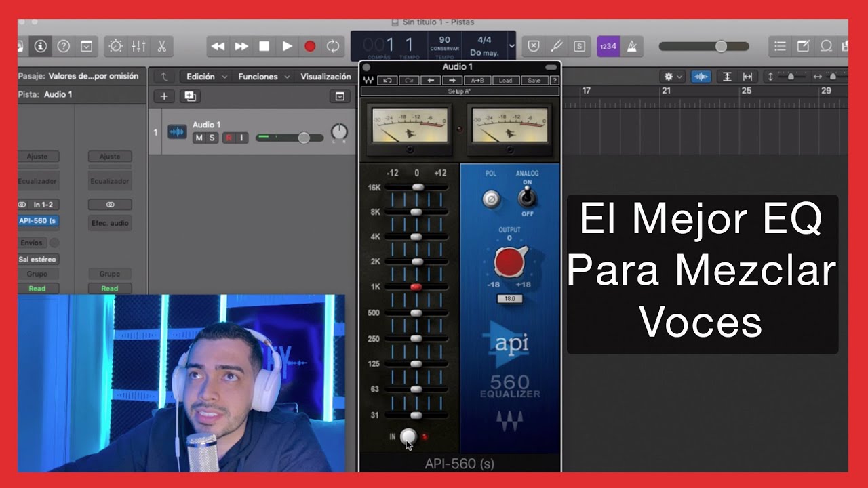Click the plug-in A→B copy button
The image size is (868, 488).
(x=478, y=80)
